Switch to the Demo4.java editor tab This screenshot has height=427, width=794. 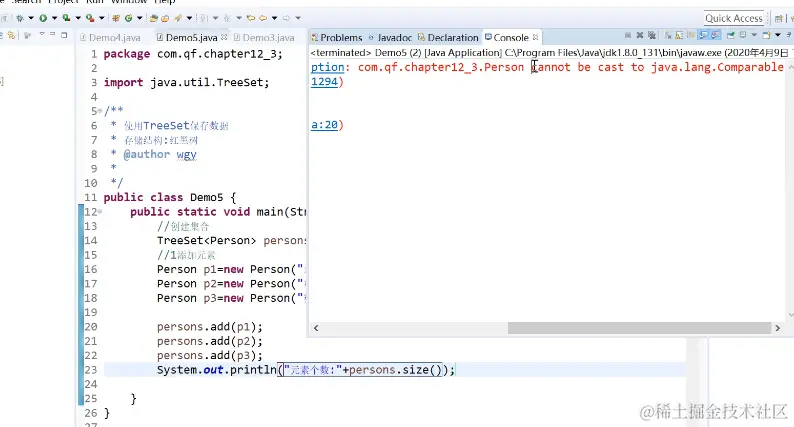click(111, 37)
